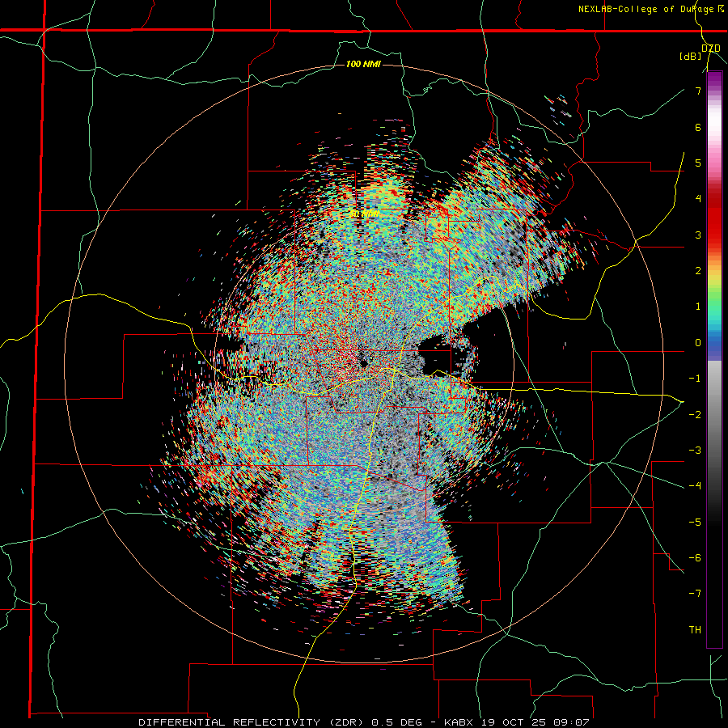Click the "7" value on the color scale

698,91
